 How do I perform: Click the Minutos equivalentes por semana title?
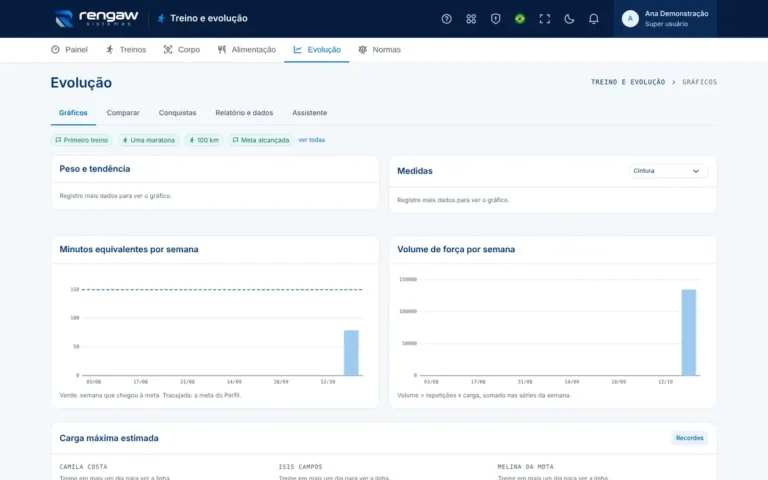click(129, 249)
